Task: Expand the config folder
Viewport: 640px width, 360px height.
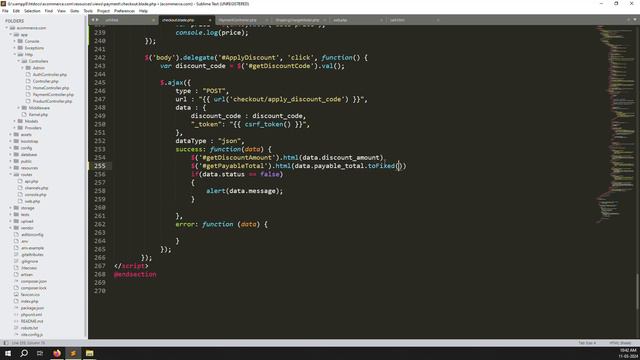Action: (x=11, y=148)
